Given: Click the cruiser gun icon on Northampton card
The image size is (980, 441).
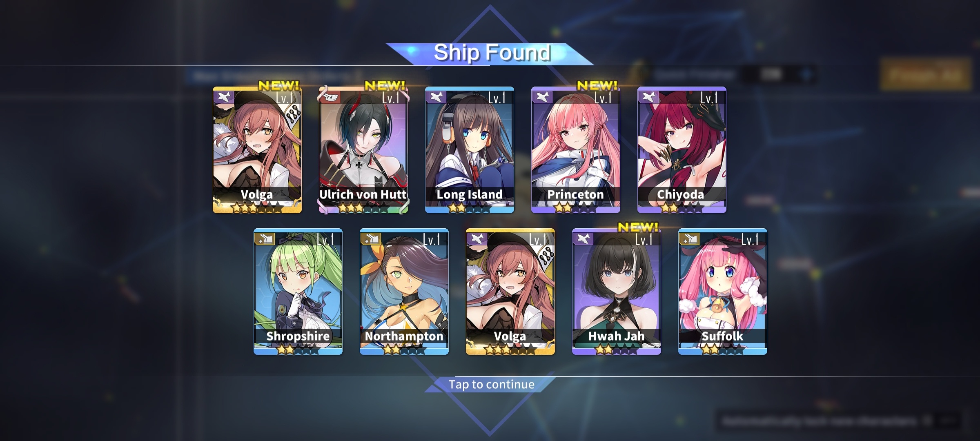Looking at the screenshot, I should [x=371, y=239].
